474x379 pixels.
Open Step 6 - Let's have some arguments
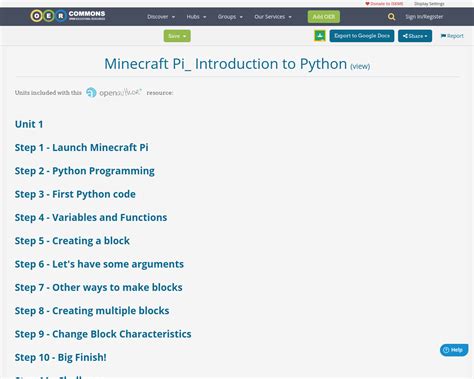[x=99, y=264]
